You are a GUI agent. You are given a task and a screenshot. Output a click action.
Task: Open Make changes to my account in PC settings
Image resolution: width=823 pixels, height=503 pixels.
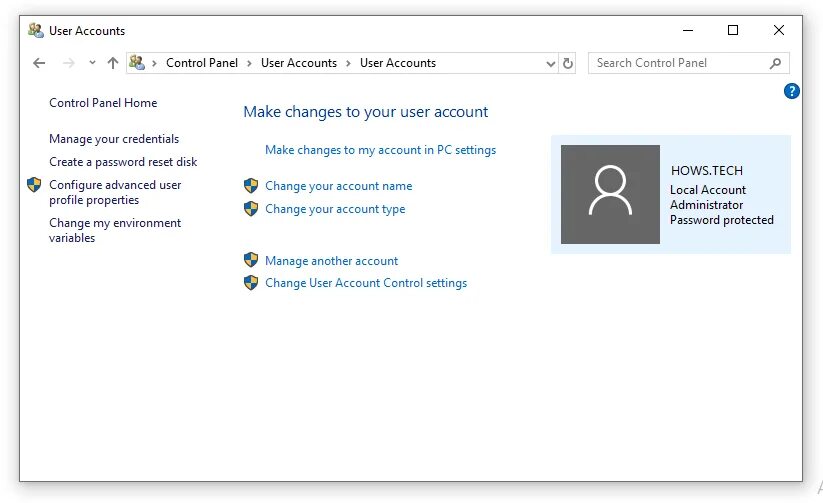pos(380,150)
